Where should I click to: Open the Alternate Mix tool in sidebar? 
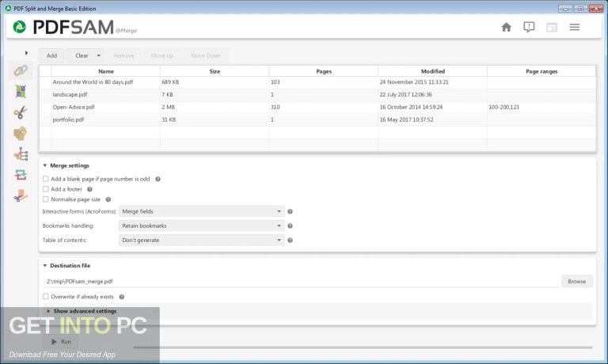21,92
